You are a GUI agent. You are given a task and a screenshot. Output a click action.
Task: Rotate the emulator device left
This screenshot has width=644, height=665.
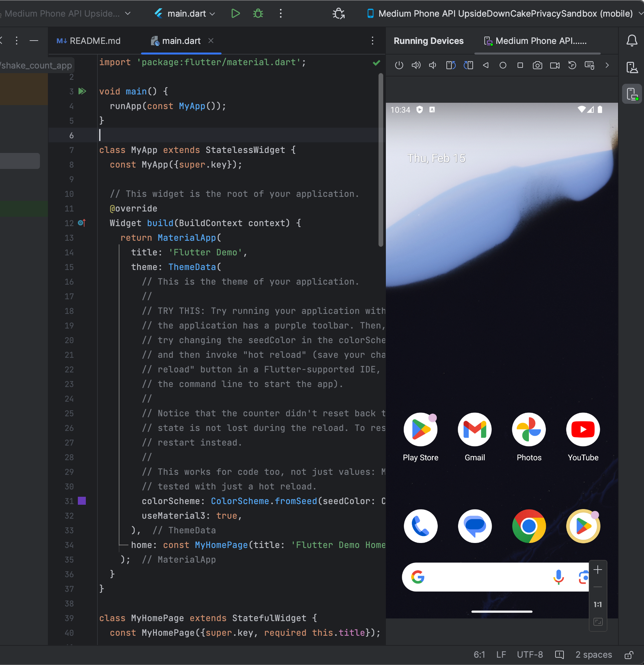(x=450, y=65)
